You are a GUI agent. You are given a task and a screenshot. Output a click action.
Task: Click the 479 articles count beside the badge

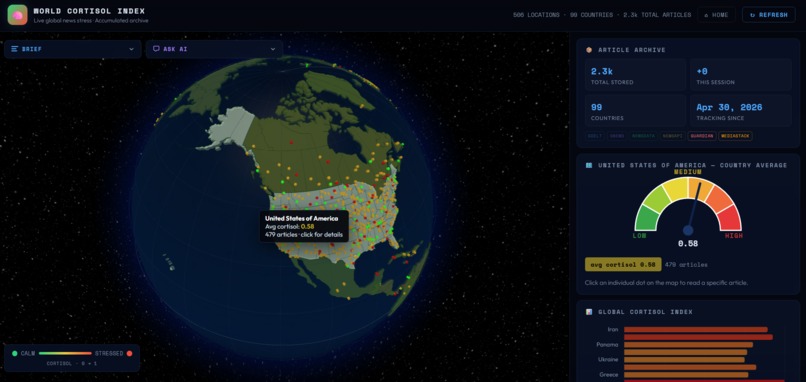click(686, 265)
